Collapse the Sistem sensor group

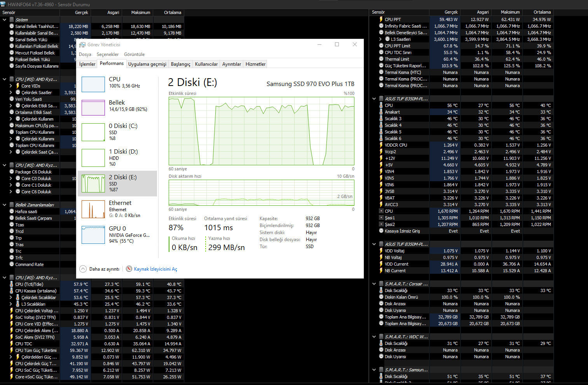point(4,19)
